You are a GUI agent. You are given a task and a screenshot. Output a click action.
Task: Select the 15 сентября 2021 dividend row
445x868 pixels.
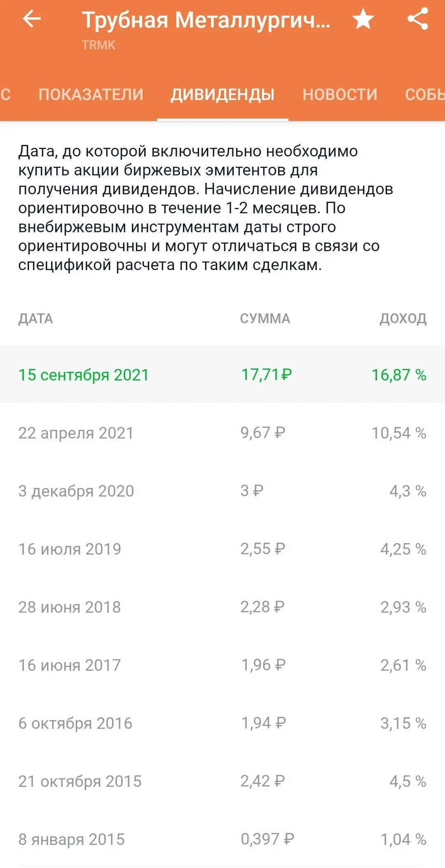(222, 374)
